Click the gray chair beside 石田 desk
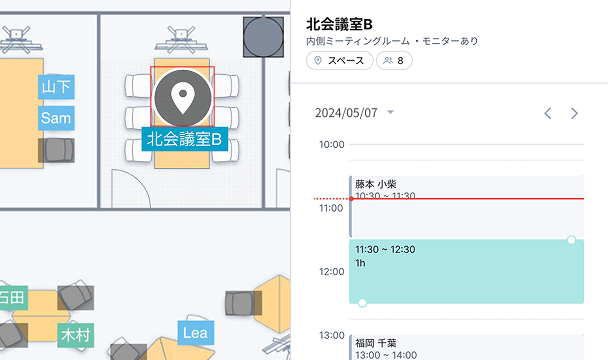Screen dimensions: 608x360 pyautogui.click(x=76, y=298)
